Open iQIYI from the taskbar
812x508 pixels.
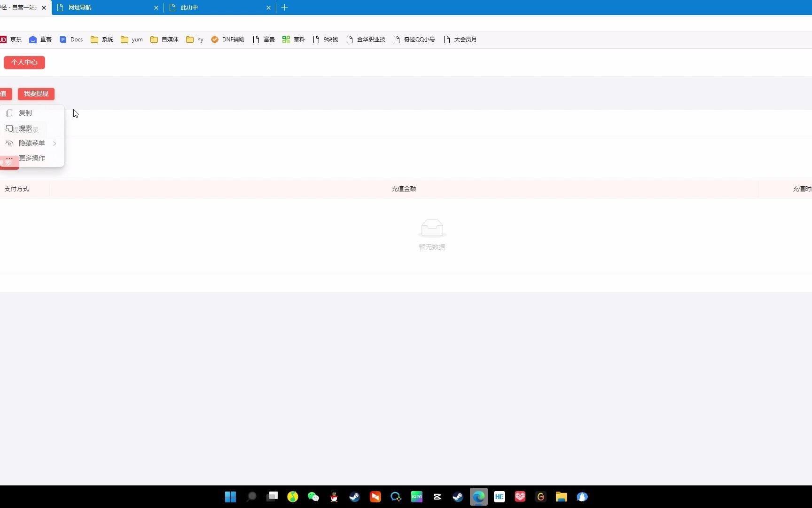(417, 497)
